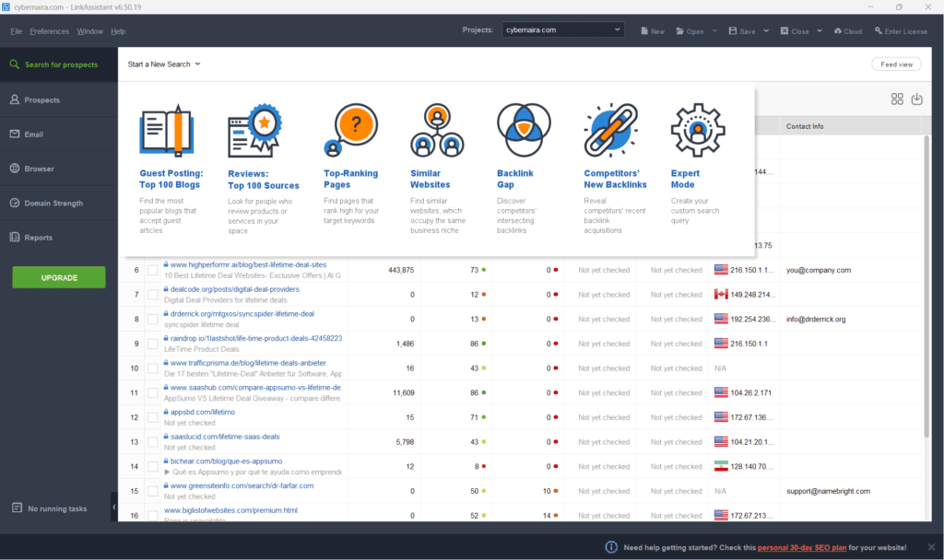
Task: Open www.highperformr.ai best-lifetime-deal-sites link
Action: coord(248,264)
